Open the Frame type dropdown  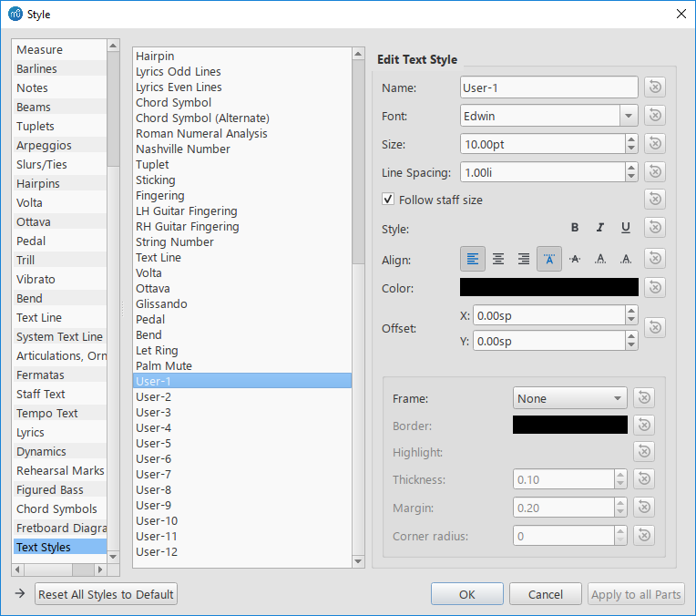(x=570, y=398)
